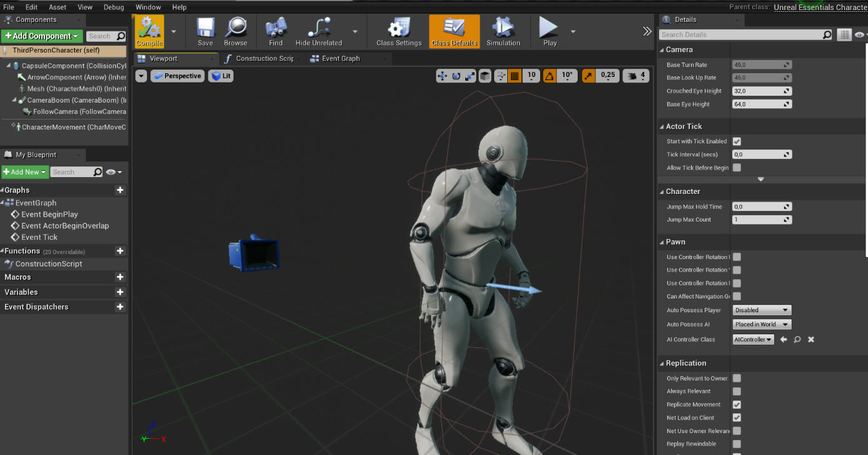Image resolution: width=868 pixels, height=455 pixels.
Task: Open Auto Possess Player dropdown
Action: (x=762, y=310)
